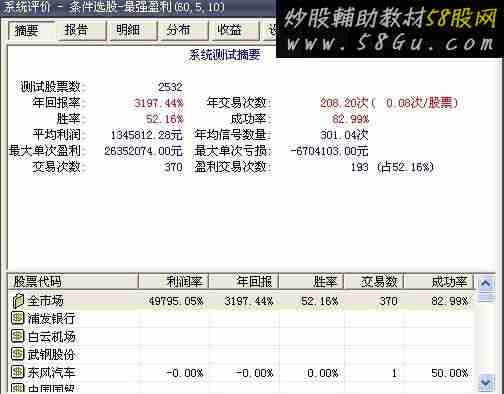The width and height of the screenshot is (504, 394).
Task: Click the 白云机场 stock icon
Action: click(x=18, y=336)
